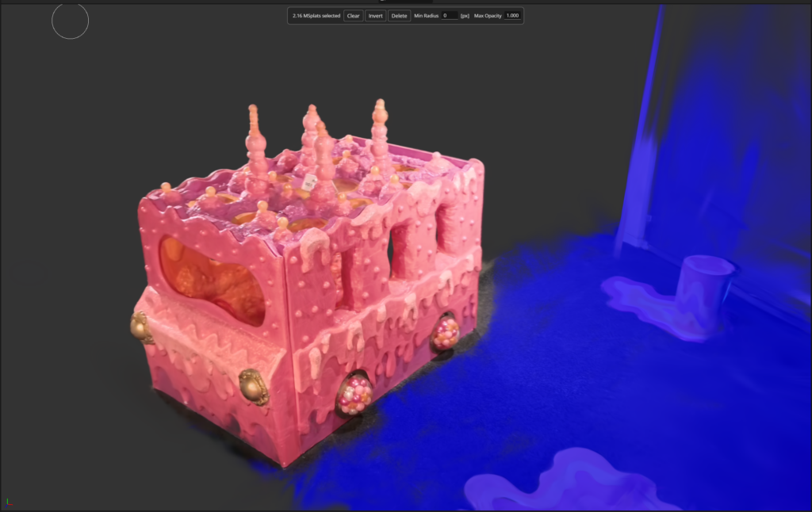
Task: Focus the Min Radius input field
Action: [450, 16]
